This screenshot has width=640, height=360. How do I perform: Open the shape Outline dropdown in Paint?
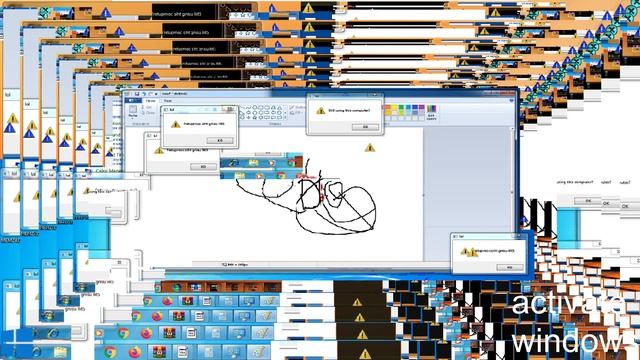(x=298, y=107)
